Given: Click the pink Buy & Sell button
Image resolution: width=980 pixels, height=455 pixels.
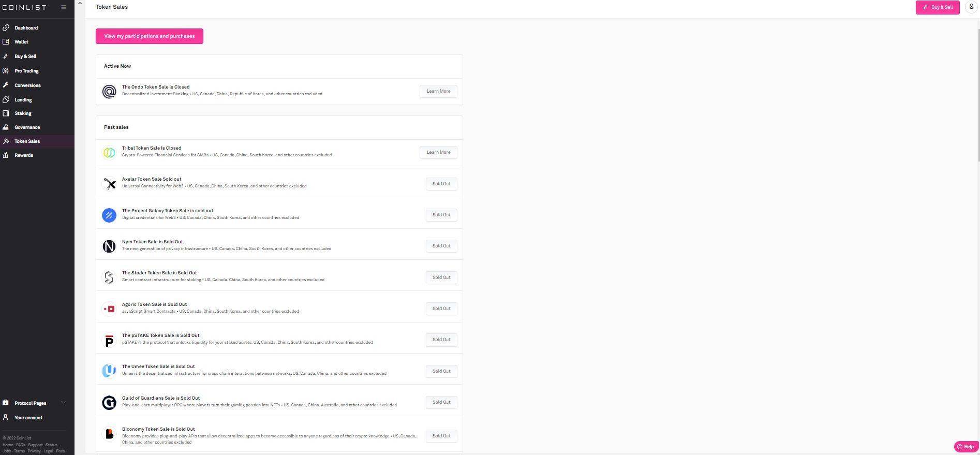Looking at the screenshot, I should (x=938, y=7).
